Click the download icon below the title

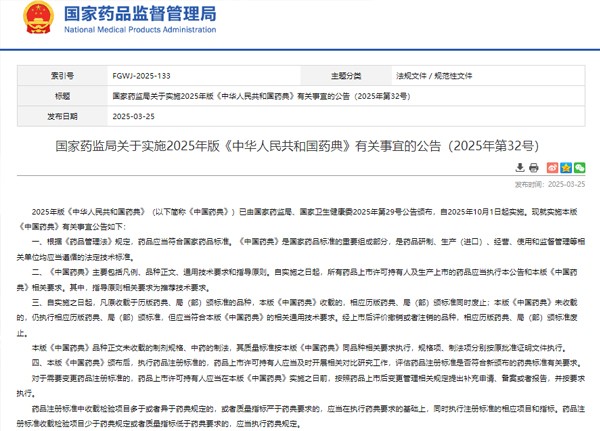520,168
